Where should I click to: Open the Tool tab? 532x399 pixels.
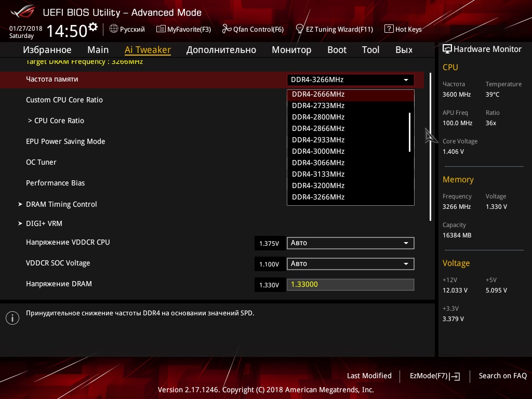(370, 50)
